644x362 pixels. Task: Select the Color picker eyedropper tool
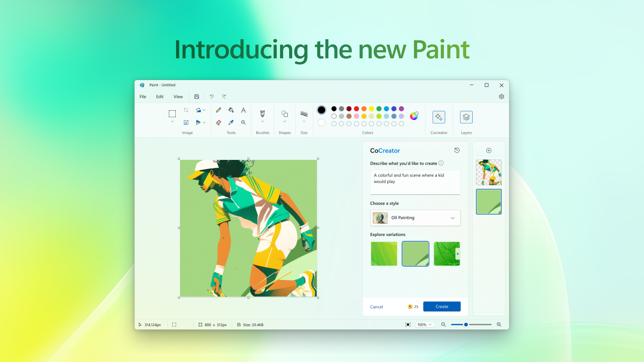[231, 122]
